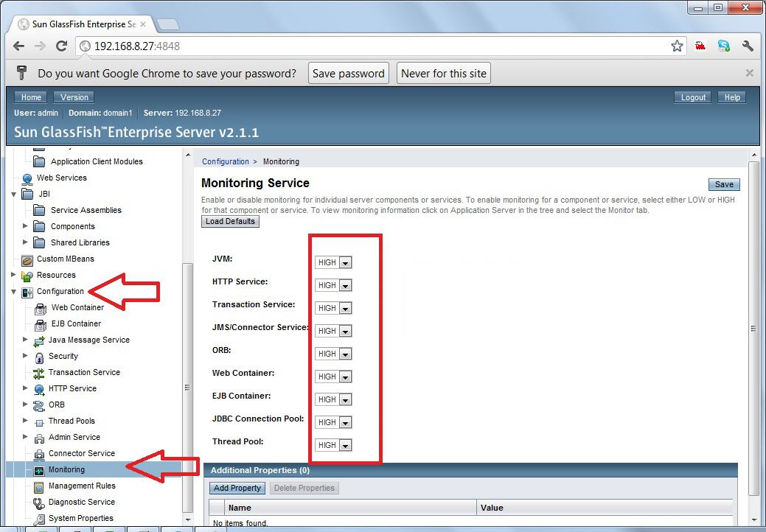The image size is (766, 532).
Task: Click the ORB icon in the tree
Action: 39,405
